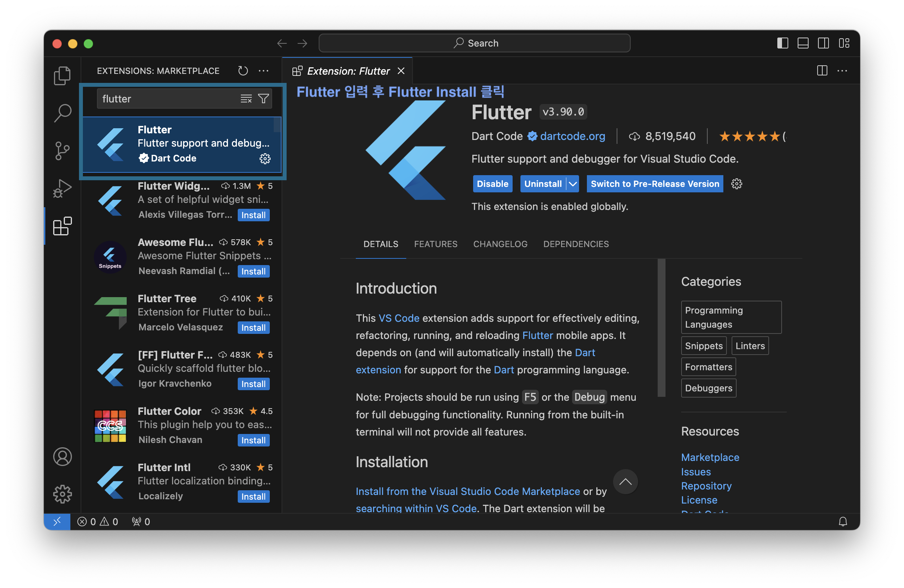Switch to the FEATURES tab
This screenshot has height=588, width=904.
(436, 244)
